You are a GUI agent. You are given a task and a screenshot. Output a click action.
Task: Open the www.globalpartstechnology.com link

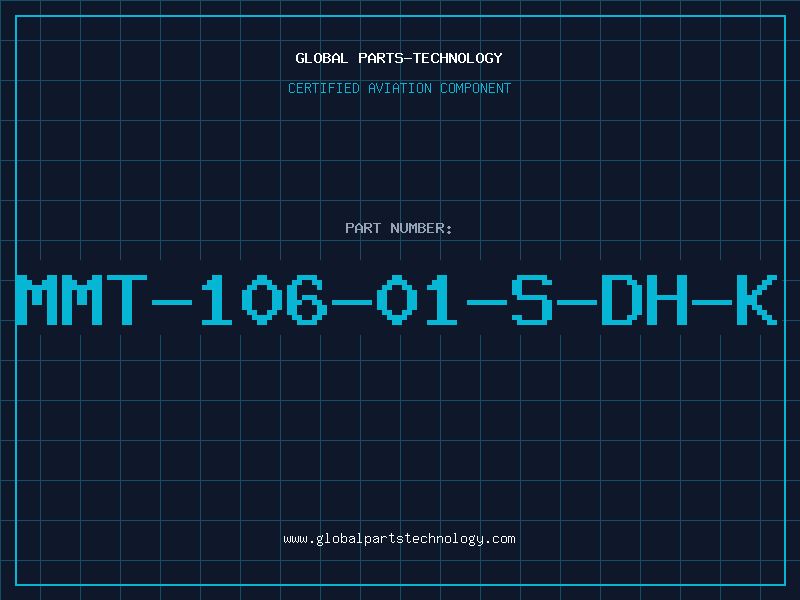pos(399,539)
